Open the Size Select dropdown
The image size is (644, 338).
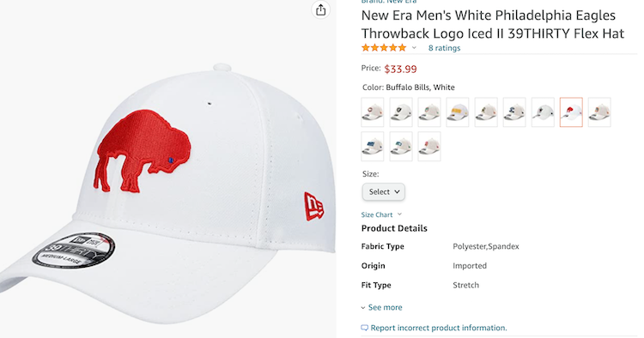pos(383,191)
